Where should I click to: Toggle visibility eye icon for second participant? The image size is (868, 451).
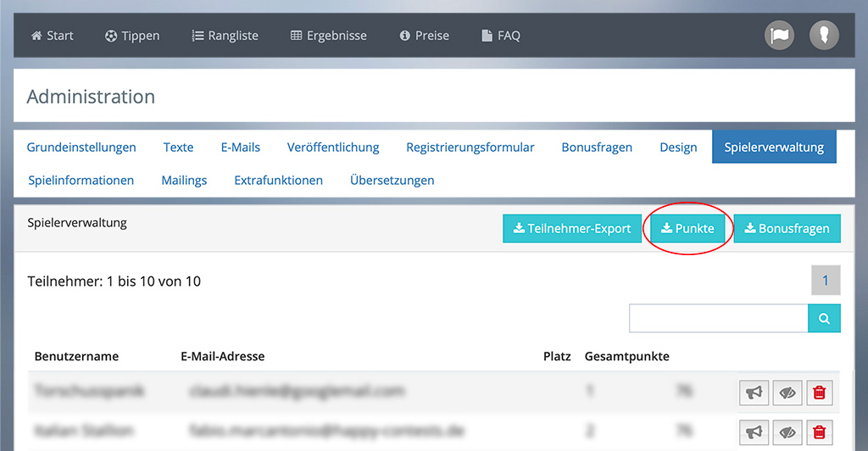[x=787, y=432]
